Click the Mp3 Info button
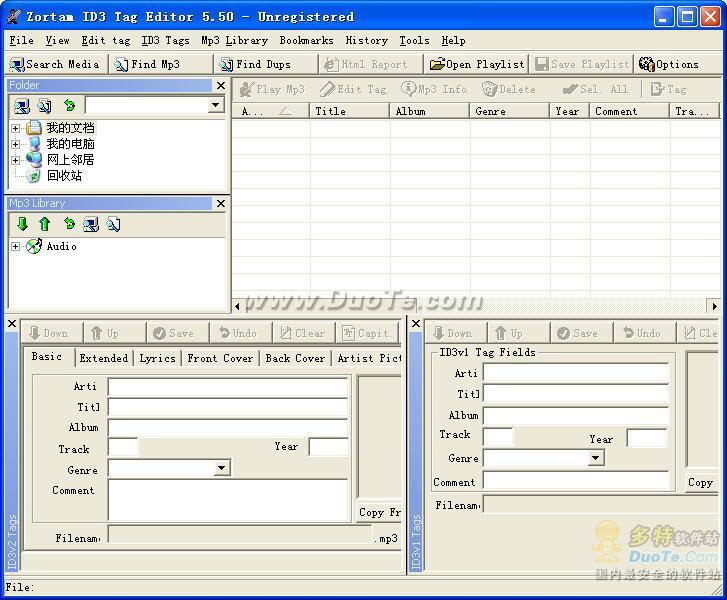Screen dimensions: 727x600 coord(434,89)
